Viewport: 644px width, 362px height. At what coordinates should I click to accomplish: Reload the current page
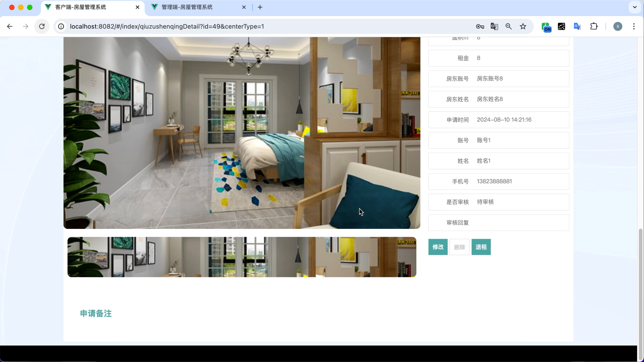click(42, 27)
